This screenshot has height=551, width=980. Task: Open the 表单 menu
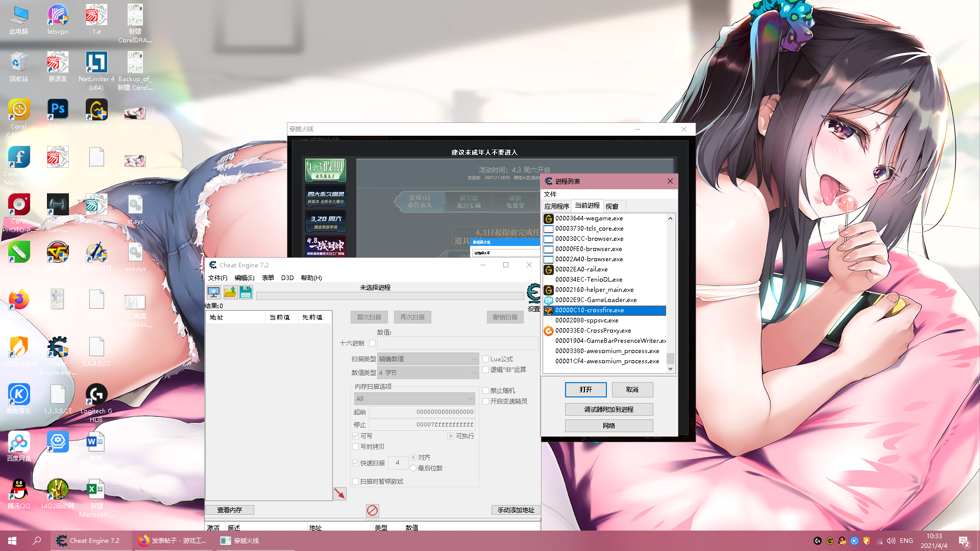268,278
